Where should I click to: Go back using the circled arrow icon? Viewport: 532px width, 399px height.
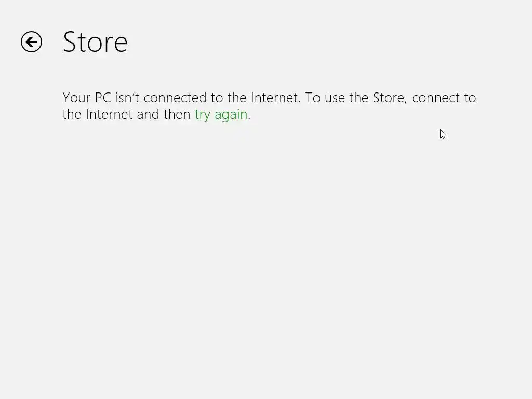coord(31,42)
